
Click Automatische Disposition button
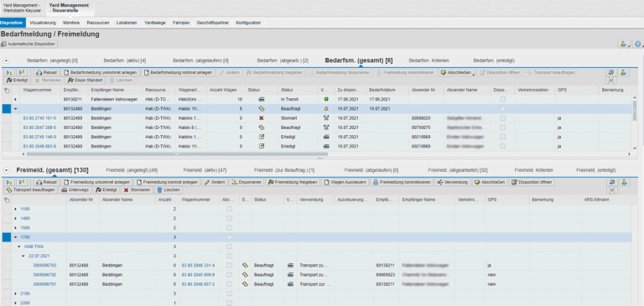29,44
